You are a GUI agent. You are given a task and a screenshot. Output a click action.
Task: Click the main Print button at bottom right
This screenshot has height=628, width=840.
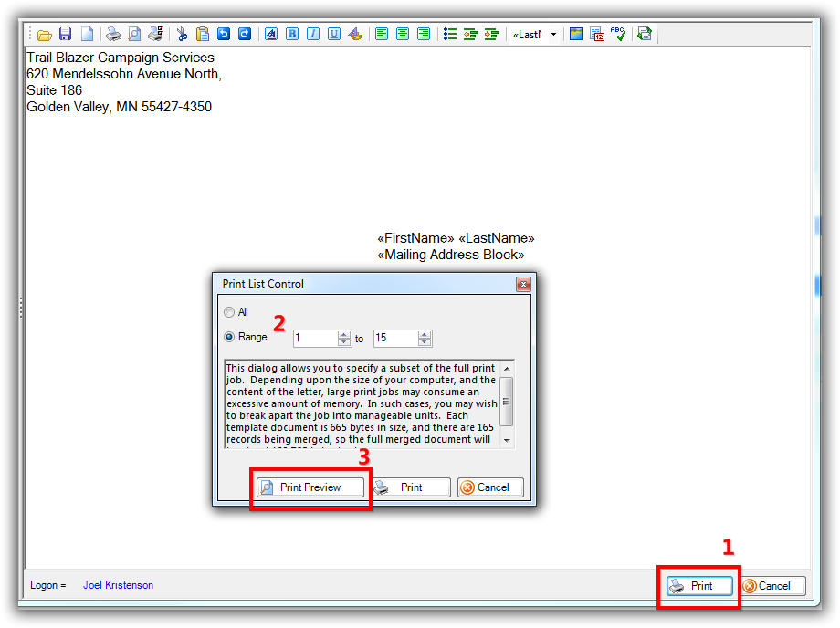click(699, 586)
